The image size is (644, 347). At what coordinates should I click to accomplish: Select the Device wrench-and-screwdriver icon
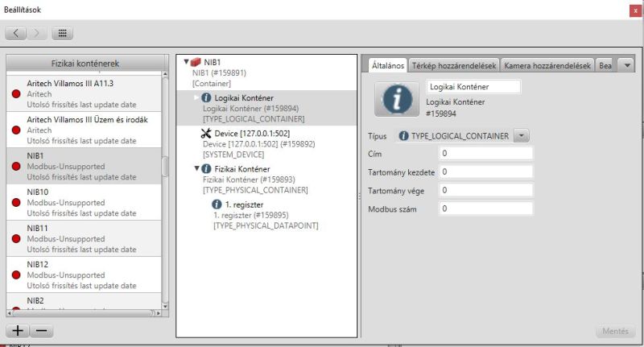[x=206, y=133]
